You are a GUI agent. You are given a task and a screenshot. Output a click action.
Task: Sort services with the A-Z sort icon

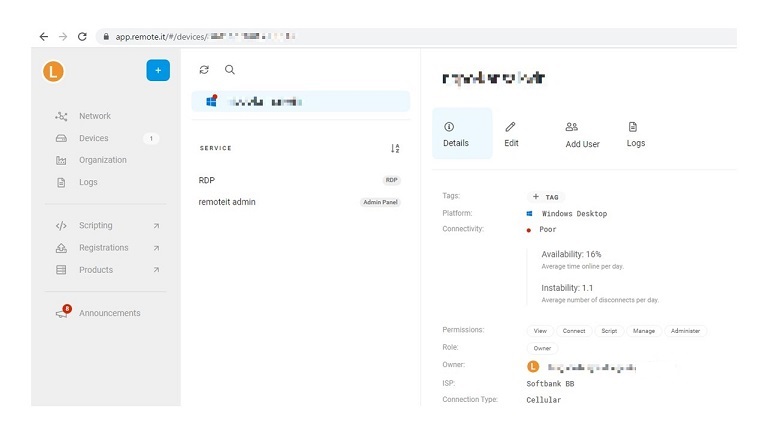point(395,148)
